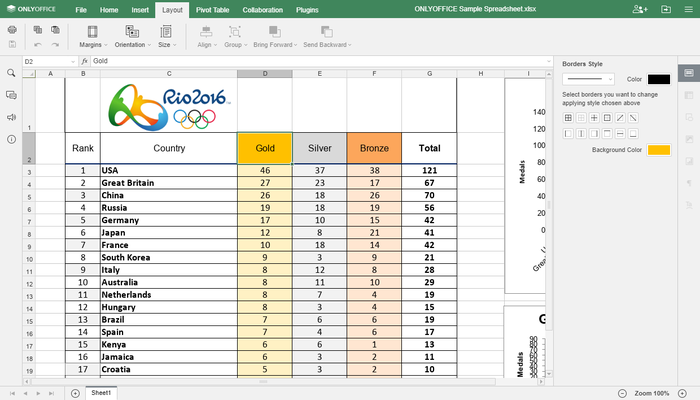This screenshot has height=400, width=700.
Task: Zoom out with minus button
Action: point(622,393)
